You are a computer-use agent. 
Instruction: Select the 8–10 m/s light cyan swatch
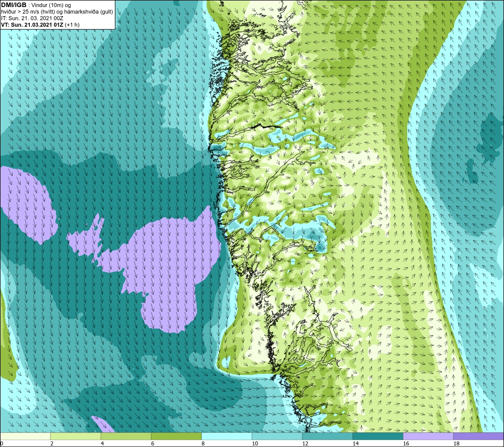pos(227,436)
